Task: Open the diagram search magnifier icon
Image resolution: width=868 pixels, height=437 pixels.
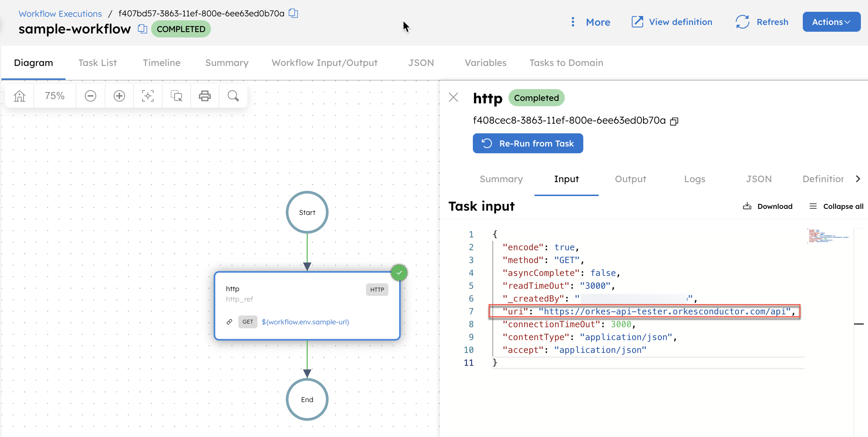Action: 233,96
